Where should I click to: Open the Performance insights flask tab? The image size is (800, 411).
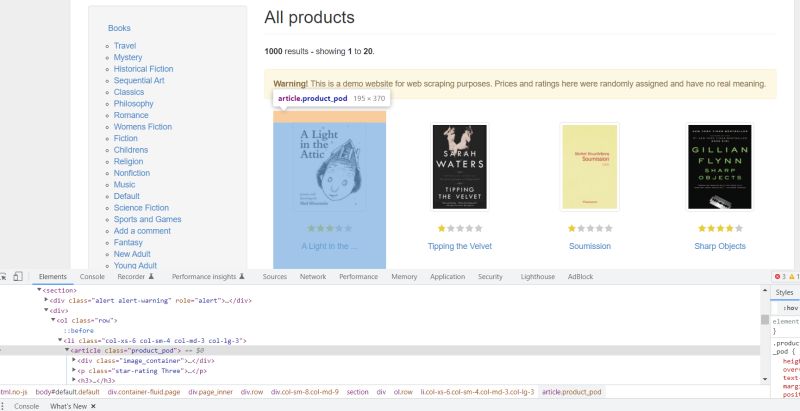208,276
